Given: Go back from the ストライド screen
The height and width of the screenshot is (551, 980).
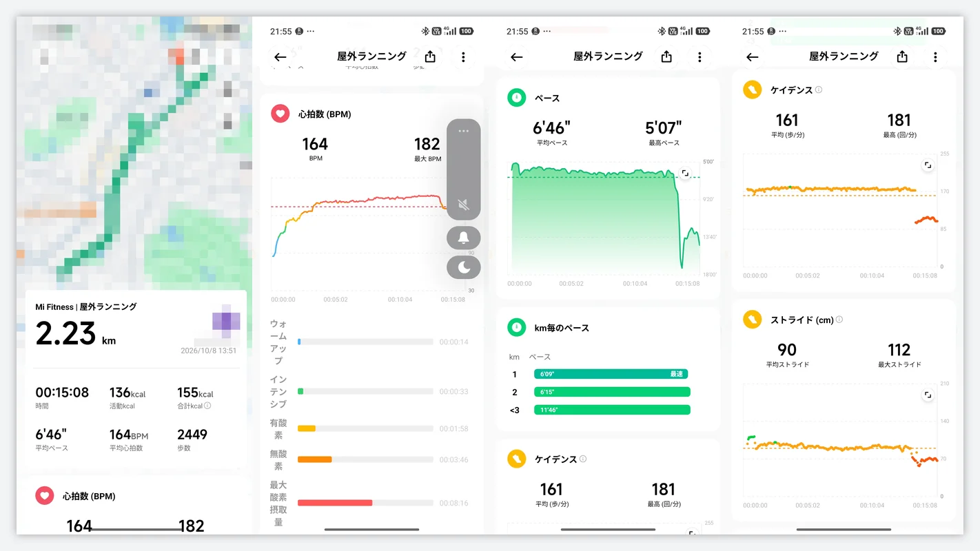Looking at the screenshot, I should click(752, 57).
